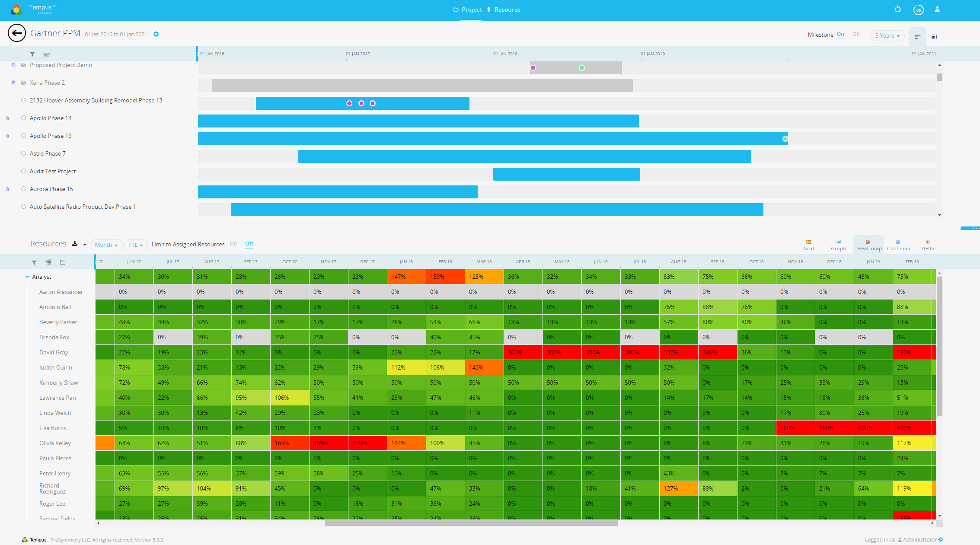
Task: Open the Grid view in Resources
Action: (808, 244)
